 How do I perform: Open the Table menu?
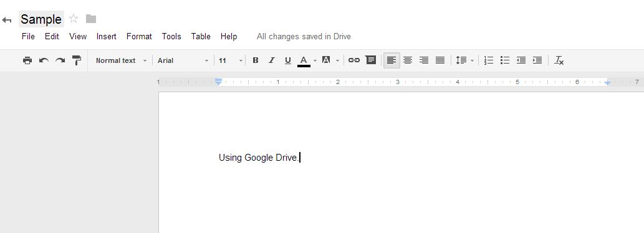(201, 37)
